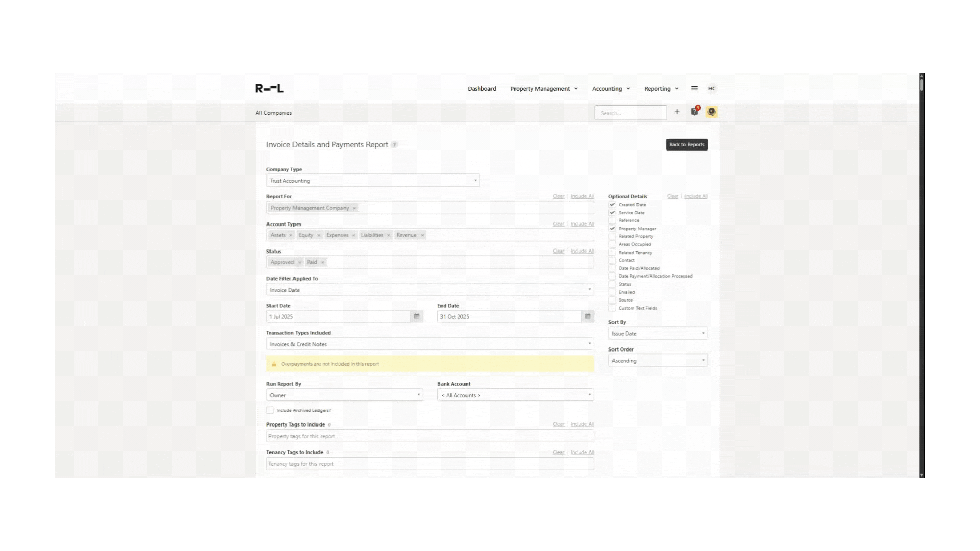The image size is (980, 551).
Task: Click the help icon next to report title
Action: pyautogui.click(x=394, y=145)
